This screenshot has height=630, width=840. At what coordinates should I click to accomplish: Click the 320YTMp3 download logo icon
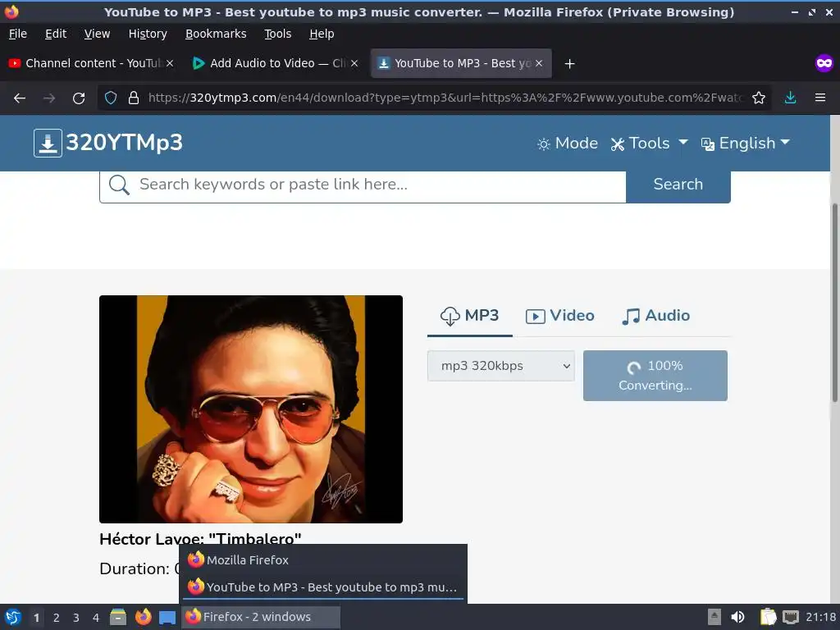coord(48,143)
